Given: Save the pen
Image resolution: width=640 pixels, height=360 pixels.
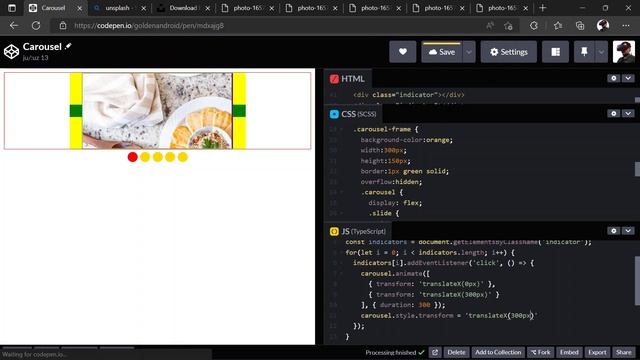Looking at the screenshot, I should (442, 52).
